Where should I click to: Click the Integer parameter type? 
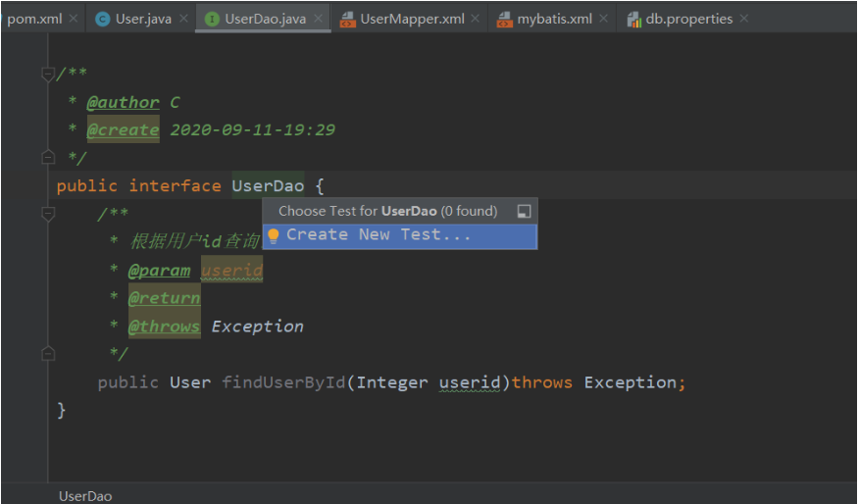coord(391,382)
